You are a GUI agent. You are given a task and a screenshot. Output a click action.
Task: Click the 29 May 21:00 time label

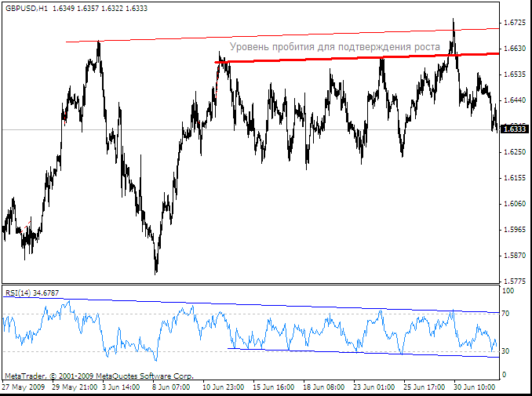pos(75,387)
